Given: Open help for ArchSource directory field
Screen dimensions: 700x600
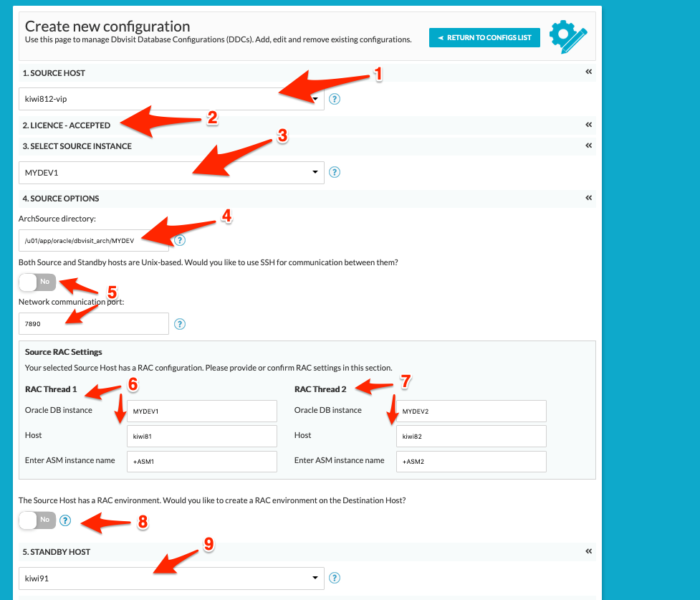Looking at the screenshot, I should pos(179,240).
